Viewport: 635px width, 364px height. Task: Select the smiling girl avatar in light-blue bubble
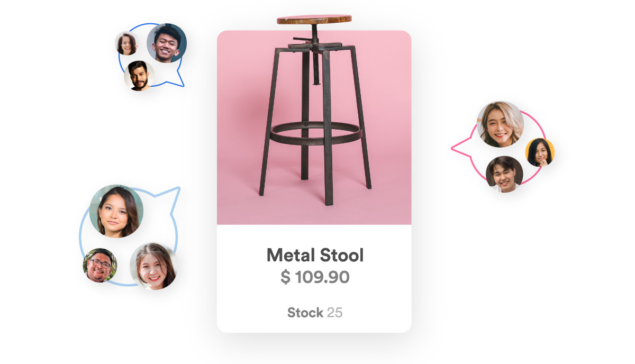click(x=153, y=266)
